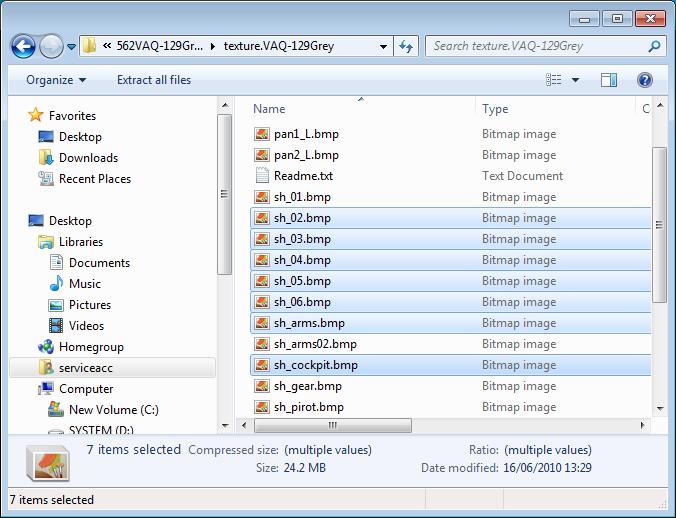Select the sh_arms02.bmp file

[314, 344]
